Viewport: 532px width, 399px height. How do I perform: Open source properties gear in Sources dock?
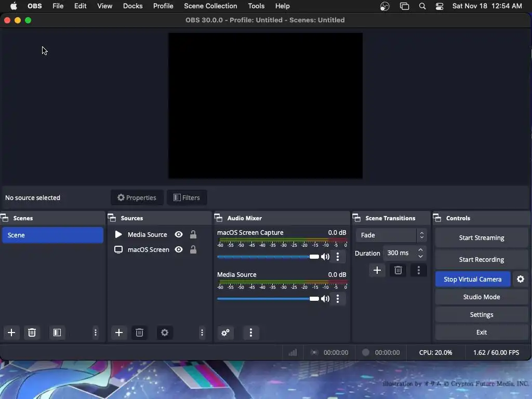tap(165, 332)
